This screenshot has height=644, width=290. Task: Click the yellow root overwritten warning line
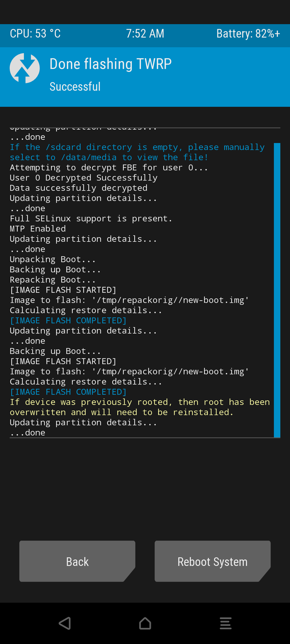(x=140, y=407)
